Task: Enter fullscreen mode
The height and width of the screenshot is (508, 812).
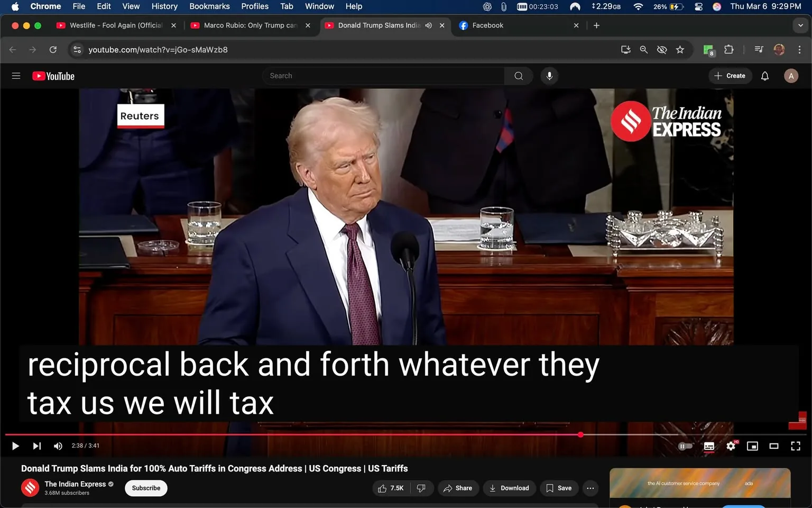Action: tap(795, 446)
